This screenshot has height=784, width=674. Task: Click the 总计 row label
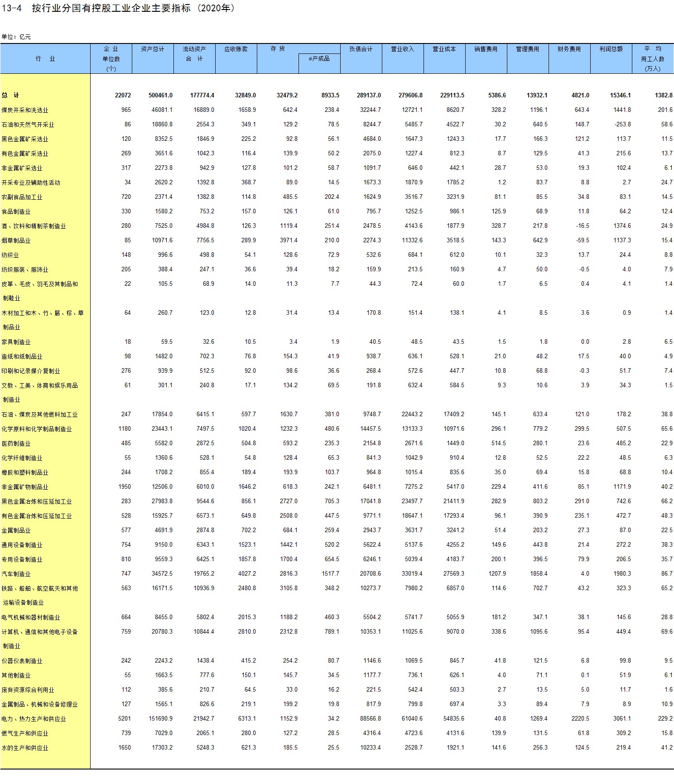tap(10, 96)
